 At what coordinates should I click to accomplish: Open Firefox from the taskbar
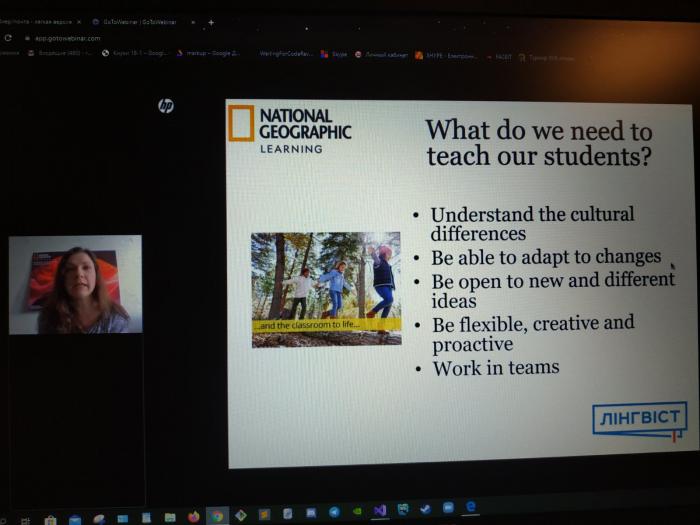click(x=193, y=516)
